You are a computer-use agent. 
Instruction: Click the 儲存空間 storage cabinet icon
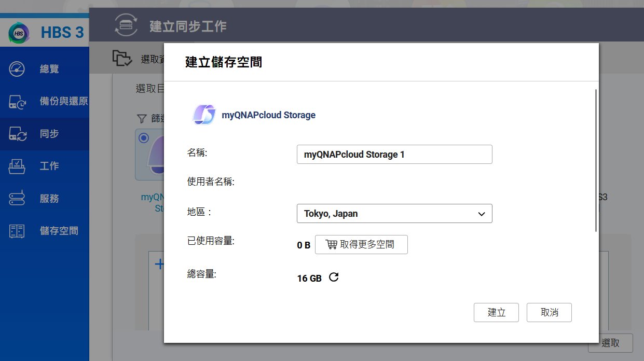pyautogui.click(x=17, y=231)
